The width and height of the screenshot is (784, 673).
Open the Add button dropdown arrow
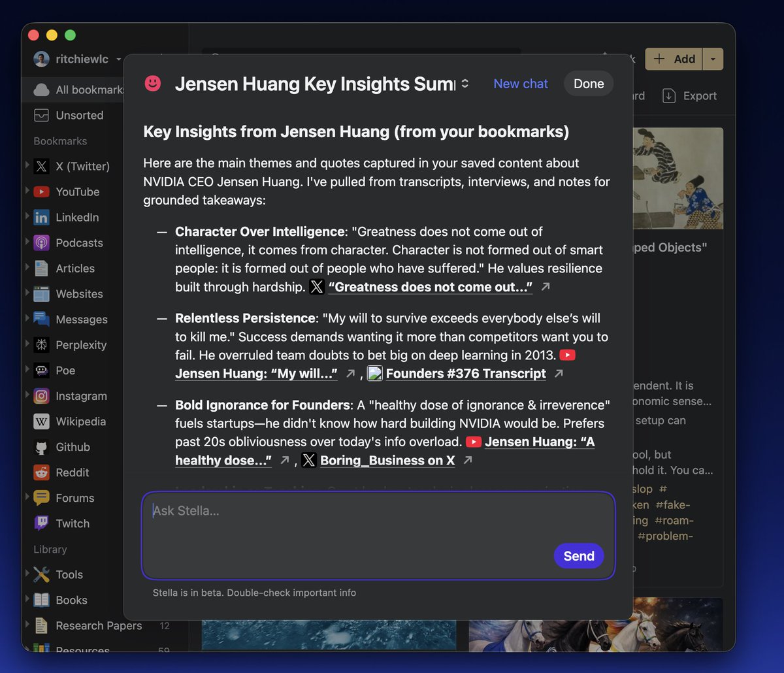(713, 59)
